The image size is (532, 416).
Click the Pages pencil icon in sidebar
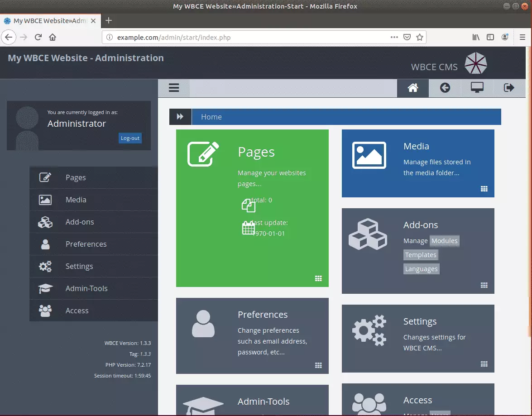click(x=45, y=177)
